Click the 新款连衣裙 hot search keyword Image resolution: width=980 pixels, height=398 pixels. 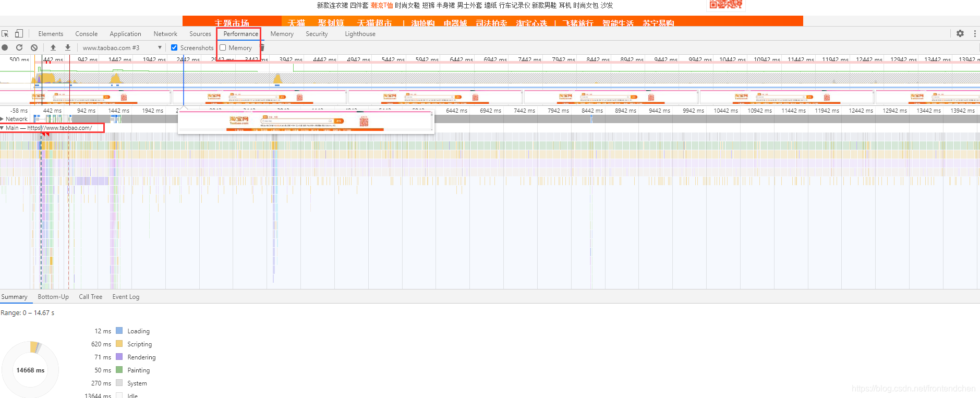[332, 5]
